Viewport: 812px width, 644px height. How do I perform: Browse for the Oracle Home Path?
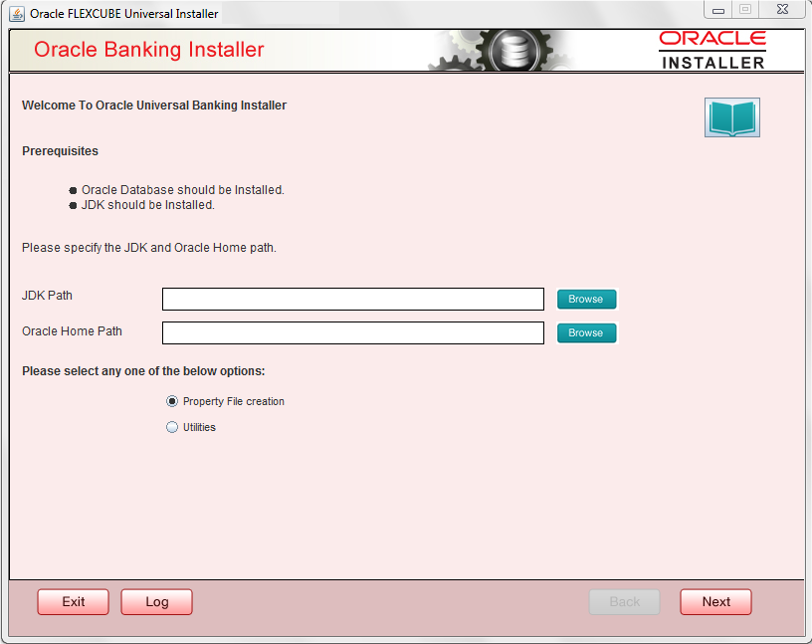click(x=587, y=332)
